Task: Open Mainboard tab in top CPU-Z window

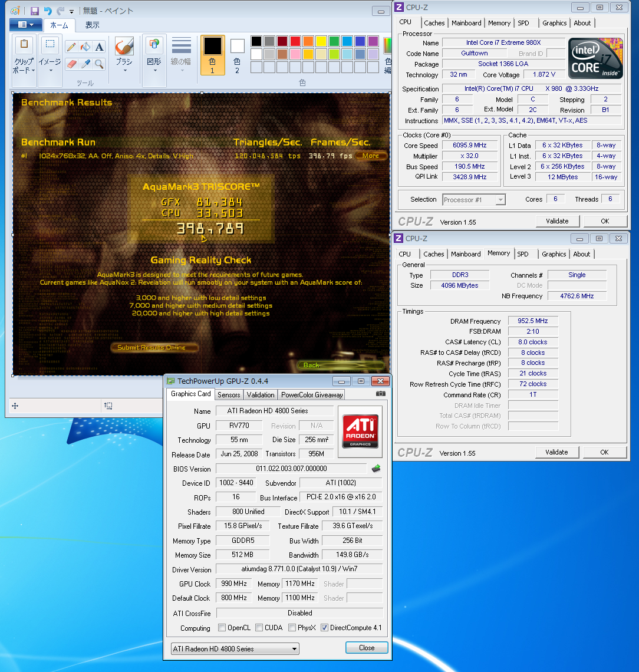Action: click(466, 23)
